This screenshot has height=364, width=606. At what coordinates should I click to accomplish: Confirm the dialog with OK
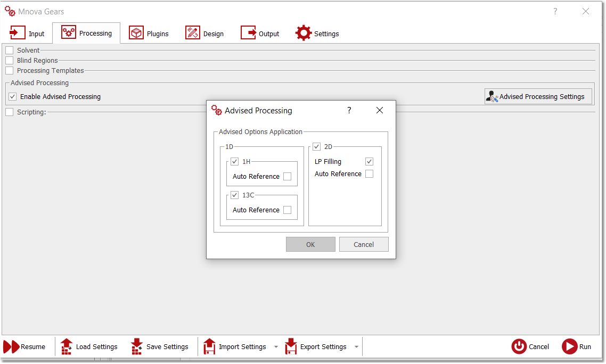pos(310,245)
